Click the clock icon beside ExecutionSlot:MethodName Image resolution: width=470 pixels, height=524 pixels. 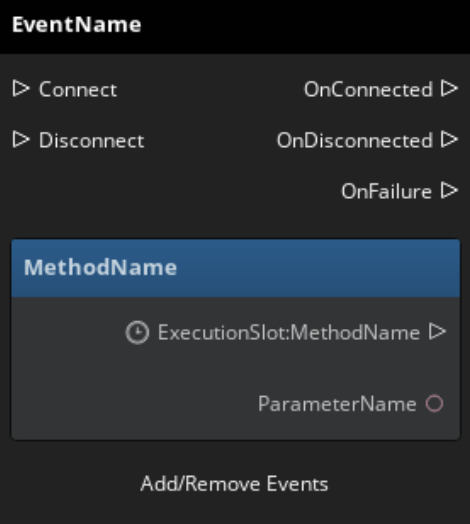coord(137,332)
